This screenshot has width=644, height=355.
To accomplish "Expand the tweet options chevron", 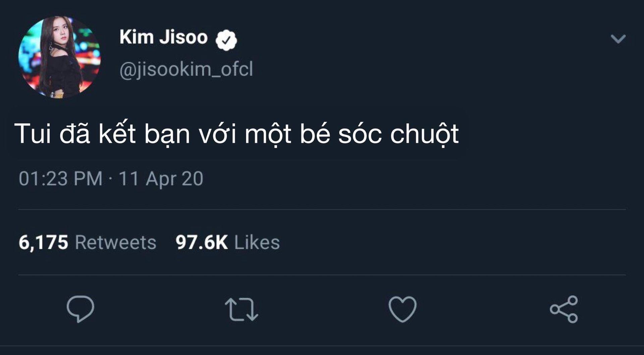I will [618, 39].
